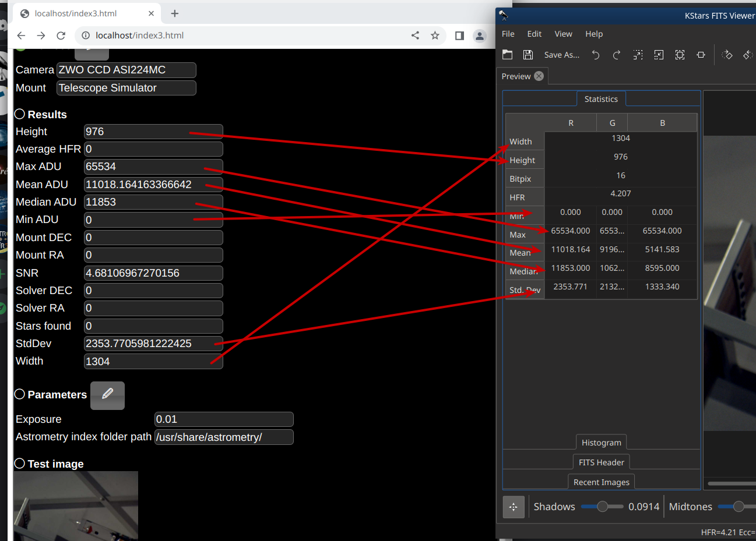Share this page from the address bar
This screenshot has height=541, width=756.
click(x=415, y=36)
